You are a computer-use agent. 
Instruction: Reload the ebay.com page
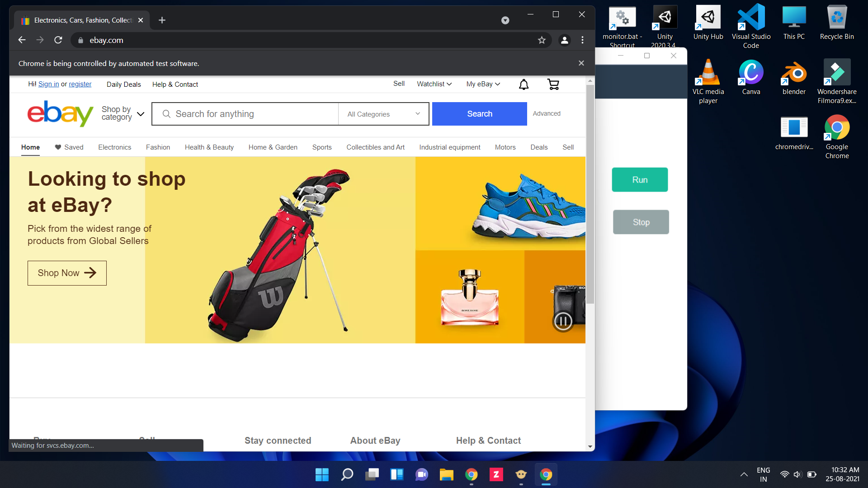click(58, 40)
